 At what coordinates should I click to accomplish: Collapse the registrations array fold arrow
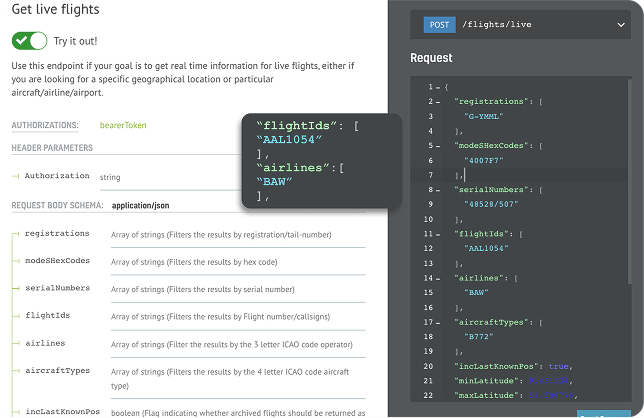pyautogui.click(x=437, y=101)
